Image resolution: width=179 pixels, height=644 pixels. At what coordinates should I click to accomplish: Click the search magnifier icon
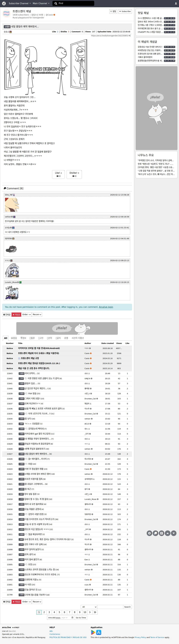56,3
